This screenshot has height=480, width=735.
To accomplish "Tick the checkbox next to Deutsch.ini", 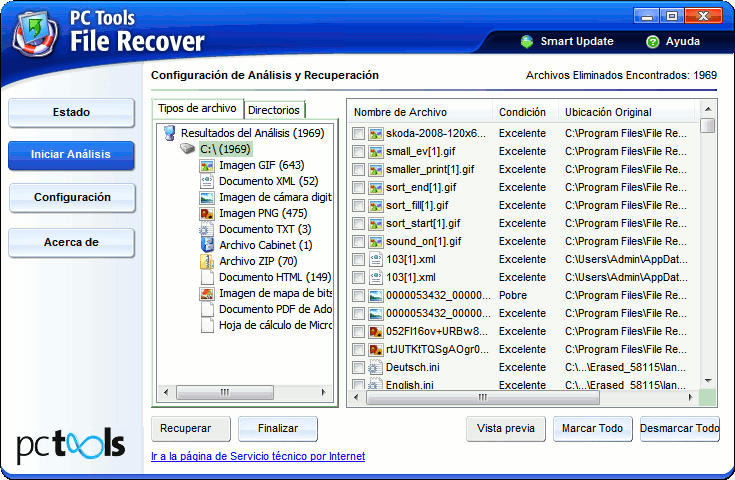I will coord(359,367).
